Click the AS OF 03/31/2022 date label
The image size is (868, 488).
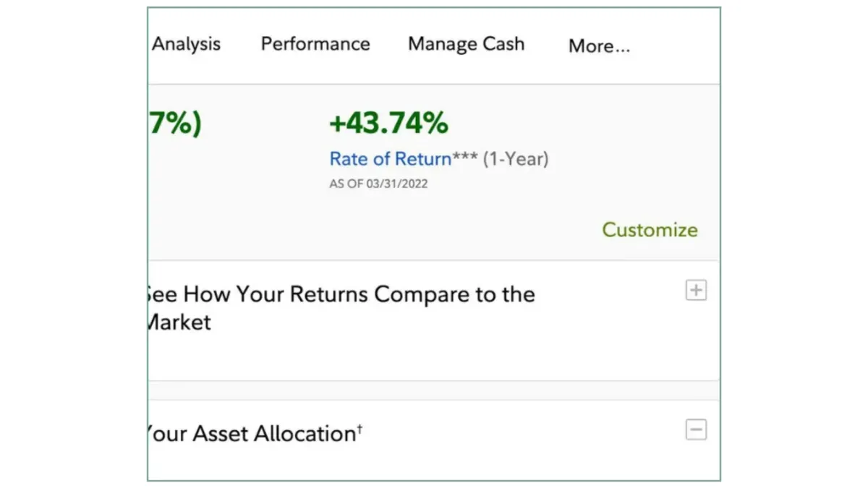point(378,184)
